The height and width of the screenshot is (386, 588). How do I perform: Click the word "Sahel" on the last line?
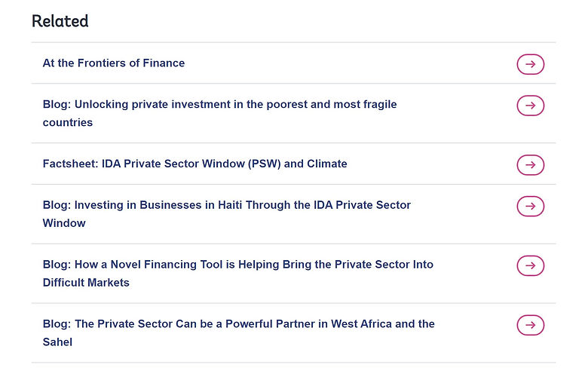pos(58,342)
